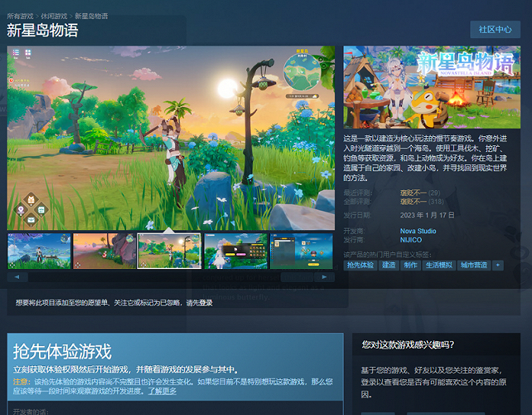Click the in-game calendar diamond icon
This screenshot has height=415, width=532.
click(41, 210)
